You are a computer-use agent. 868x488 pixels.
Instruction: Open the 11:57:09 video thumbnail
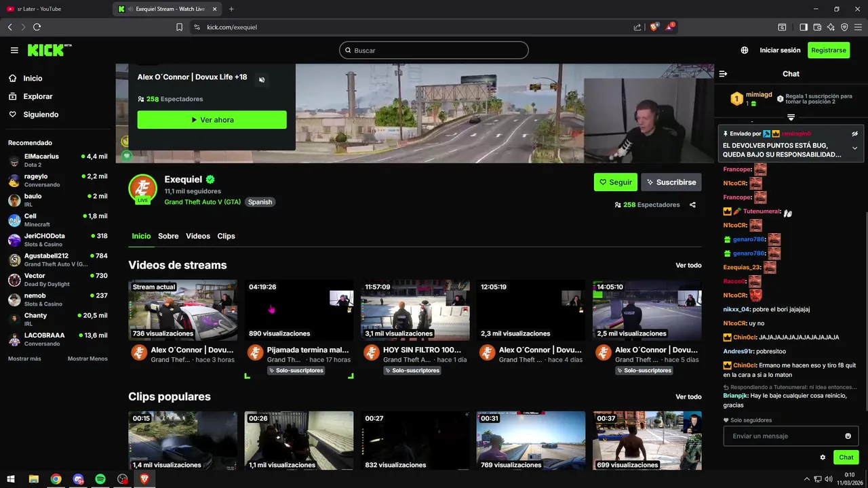pyautogui.click(x=415, y=310)
